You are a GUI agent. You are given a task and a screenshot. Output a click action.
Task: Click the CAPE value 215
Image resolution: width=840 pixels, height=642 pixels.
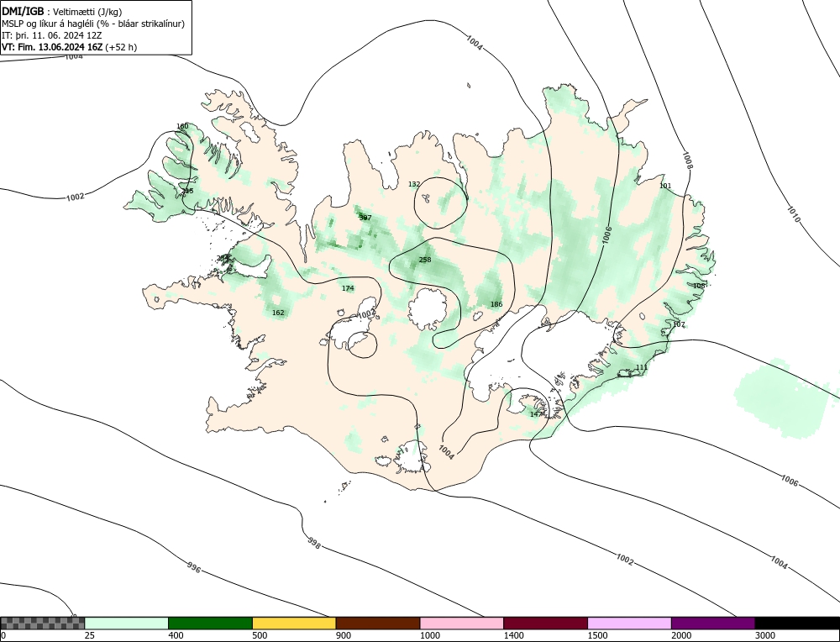point(187,191)
